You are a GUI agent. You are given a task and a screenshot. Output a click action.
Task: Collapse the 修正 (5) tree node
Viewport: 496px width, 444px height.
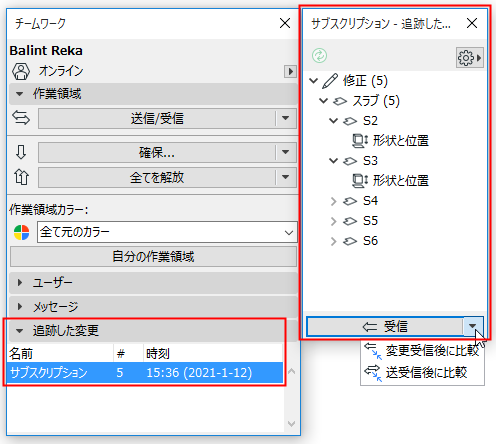pos(313,80)
